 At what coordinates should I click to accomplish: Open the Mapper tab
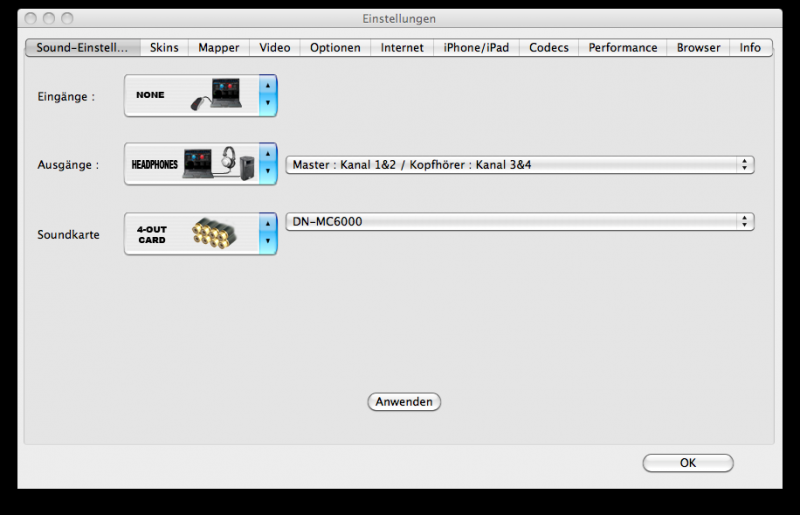218,47
